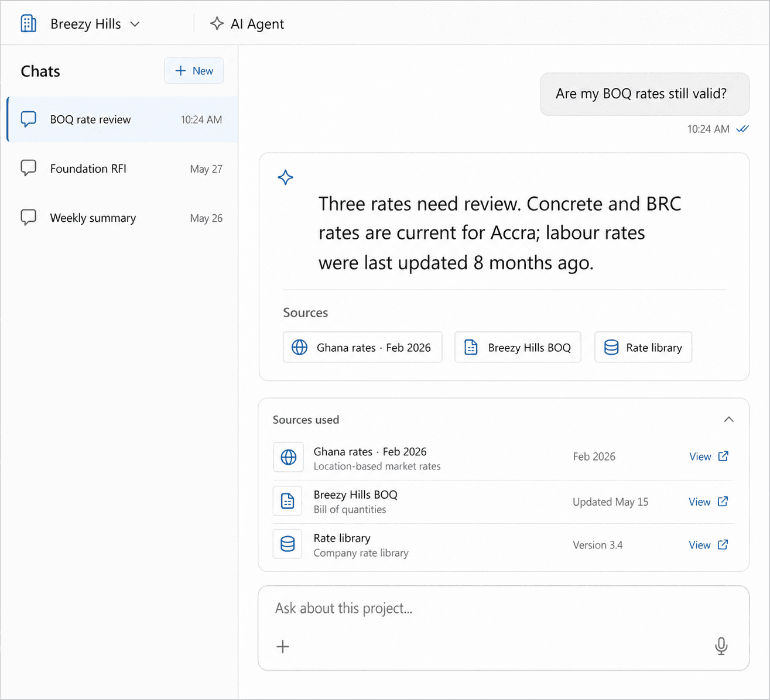770x700 pixels.
Task: Click the document icon in Breezy Hills BOQ row
Action: pos(288,501)
